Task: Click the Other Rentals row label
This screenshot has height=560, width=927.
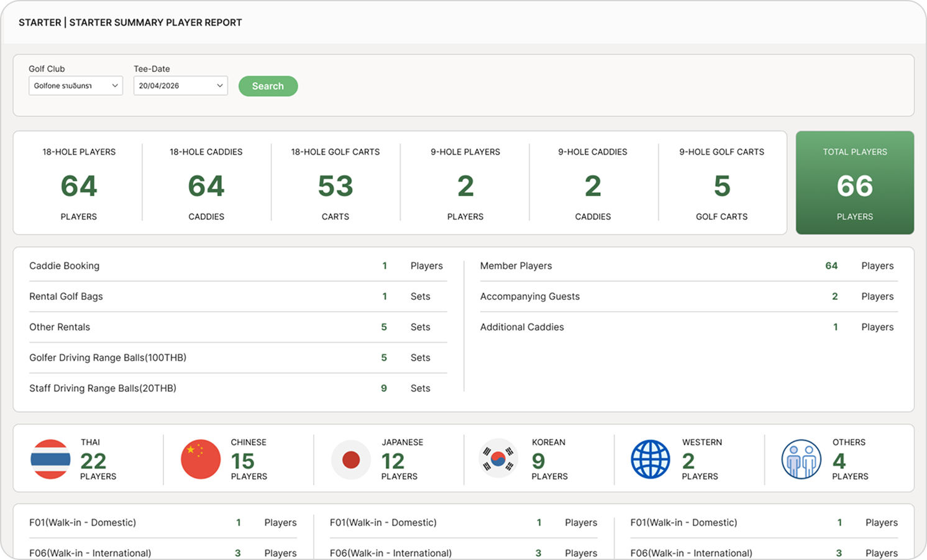Action: pos(60,327)
